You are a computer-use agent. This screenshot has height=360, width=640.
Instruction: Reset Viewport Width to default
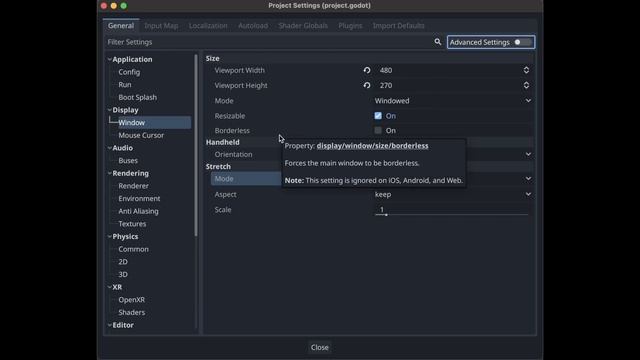tap(367, 70)
